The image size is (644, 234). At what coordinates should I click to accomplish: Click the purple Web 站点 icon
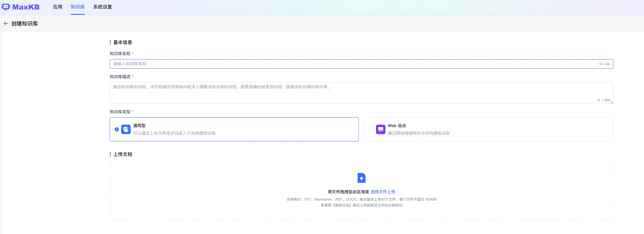click(380, 129)
